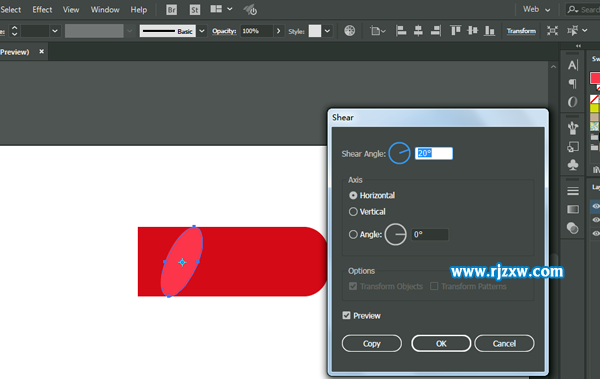The image size is (600, 379).
Task: Click the graphic Style swatch box
Action: point(315,31)
